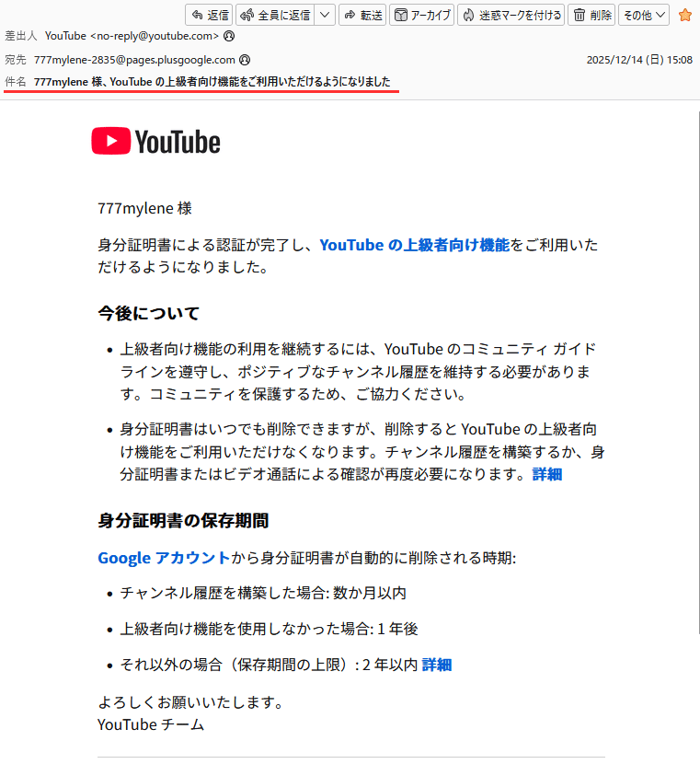
Task: Click 詳細 link after ビデオ通話による確認 paragraph
Action: (546, 474)
